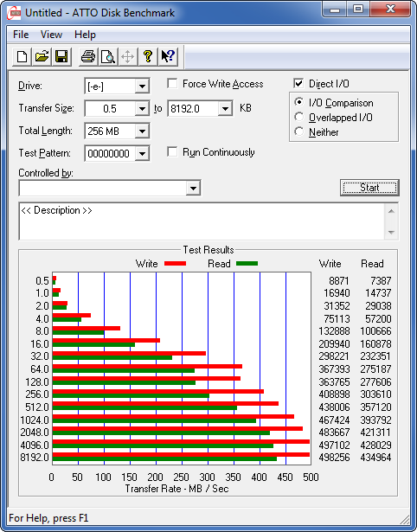
Task: Click the 4096.0 transfer size row label
Action: point(35,445)
